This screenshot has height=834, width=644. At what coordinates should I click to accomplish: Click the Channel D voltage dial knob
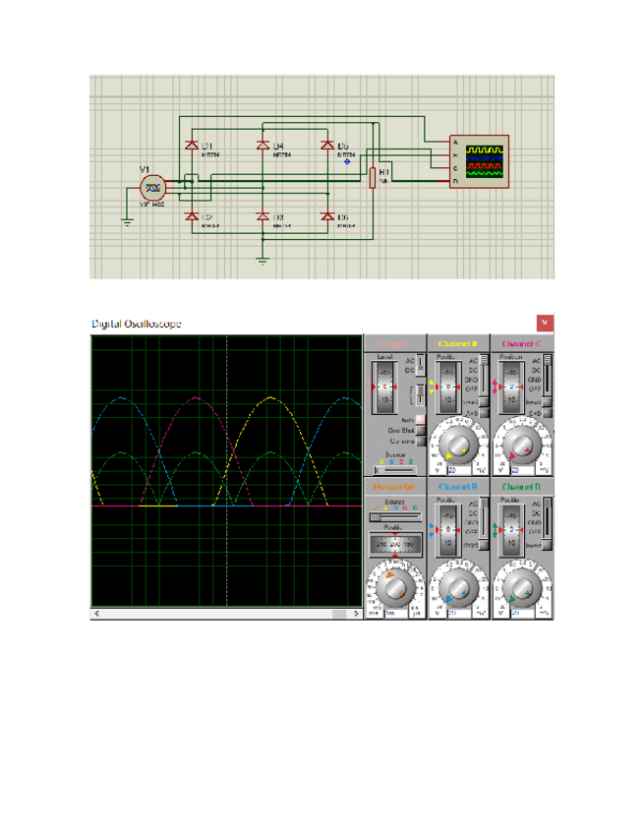pos(521,587)
